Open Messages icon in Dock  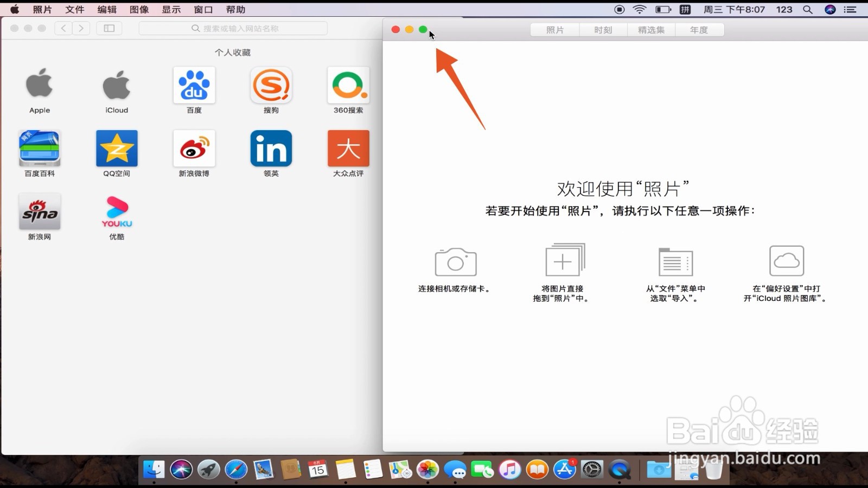click(x=455, y=469)
